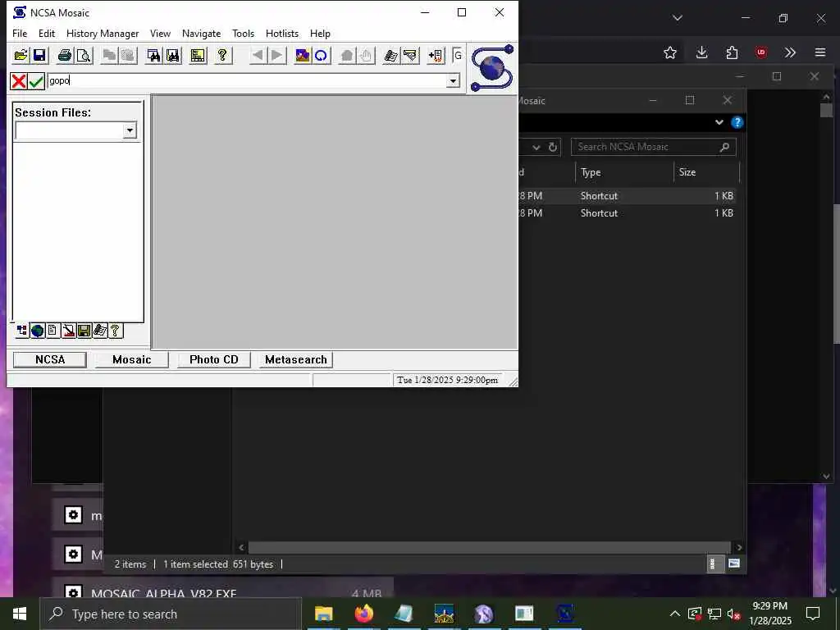Image resolution: width=840 pixels, height=630 pixels.
Task: Switch File Explorer to large icons view
Action: 734,564
